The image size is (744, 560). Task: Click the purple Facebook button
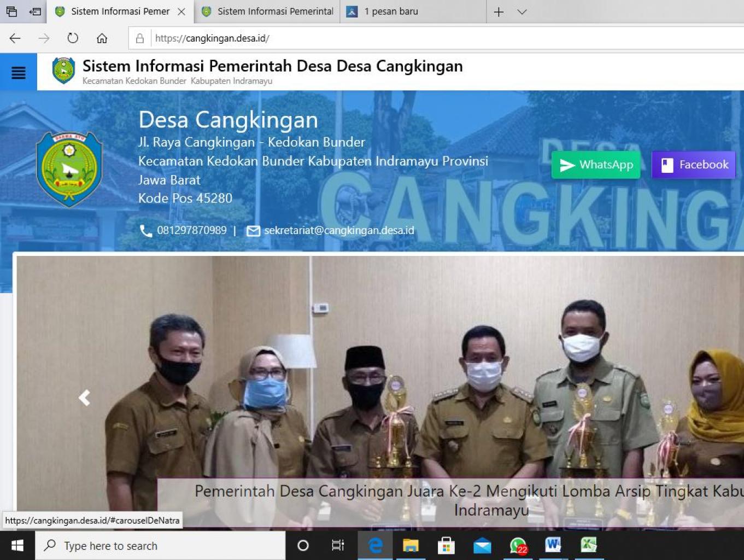click(x=694, y=165)
